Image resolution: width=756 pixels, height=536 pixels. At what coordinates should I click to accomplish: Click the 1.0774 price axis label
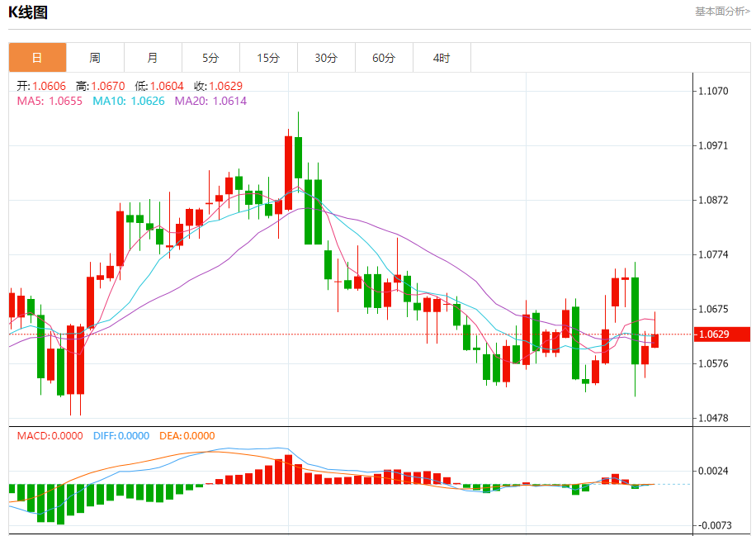714,254
